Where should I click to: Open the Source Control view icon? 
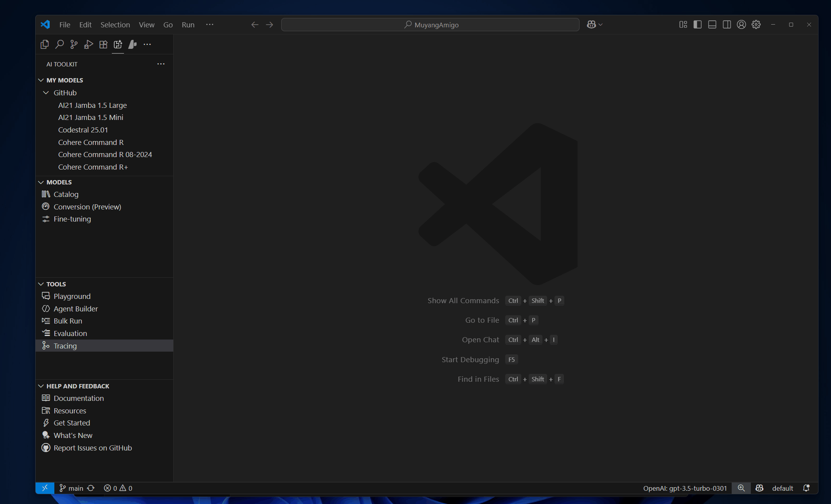pos(74,45)
